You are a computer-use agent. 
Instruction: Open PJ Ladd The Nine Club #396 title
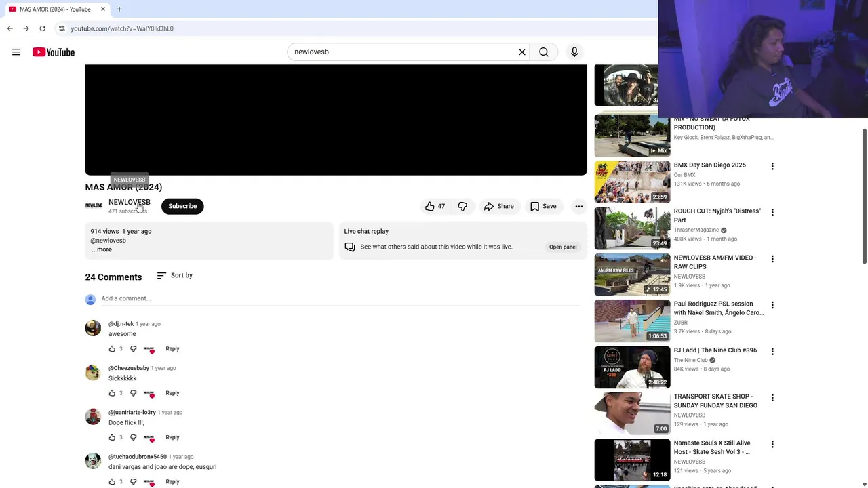coord(715,350)
